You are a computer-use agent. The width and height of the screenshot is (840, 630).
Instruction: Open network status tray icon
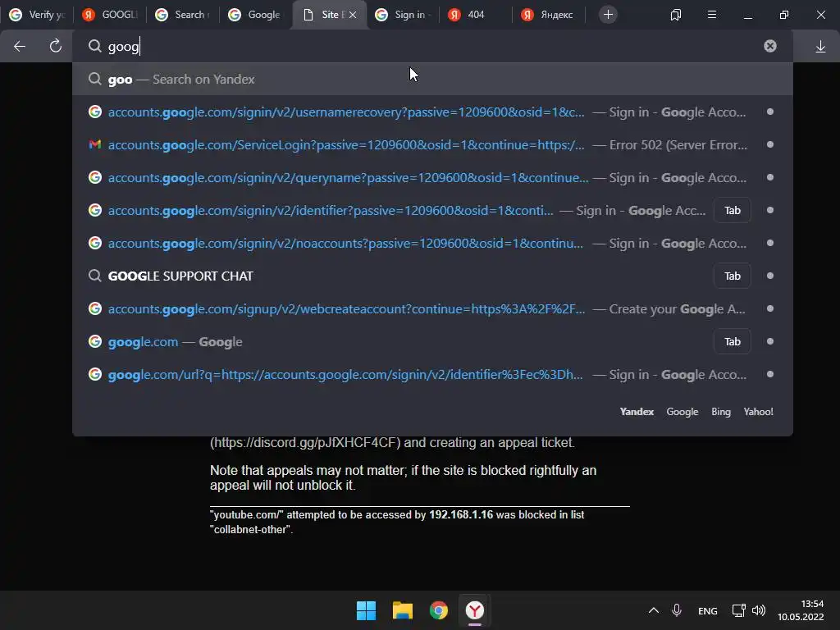pos(739,610)
